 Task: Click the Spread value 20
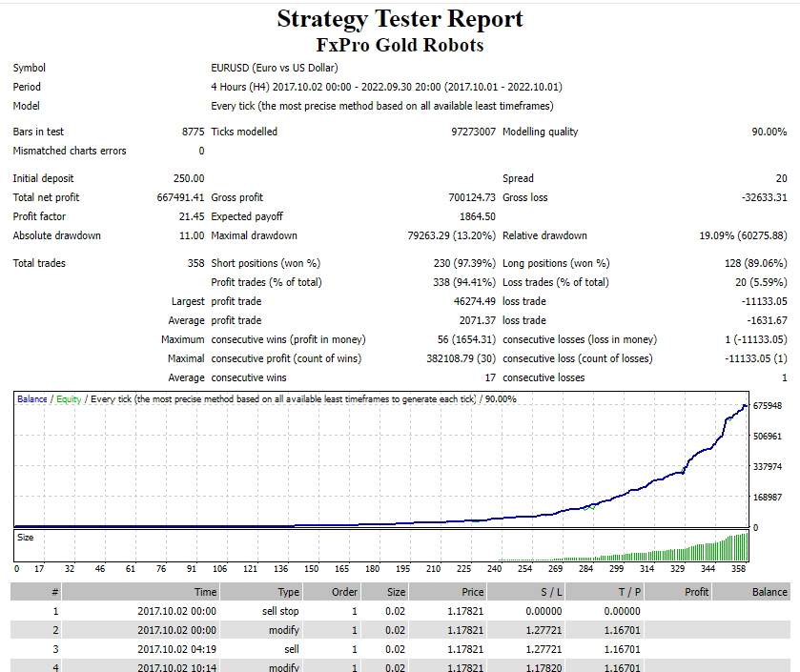tap(781, 178)
